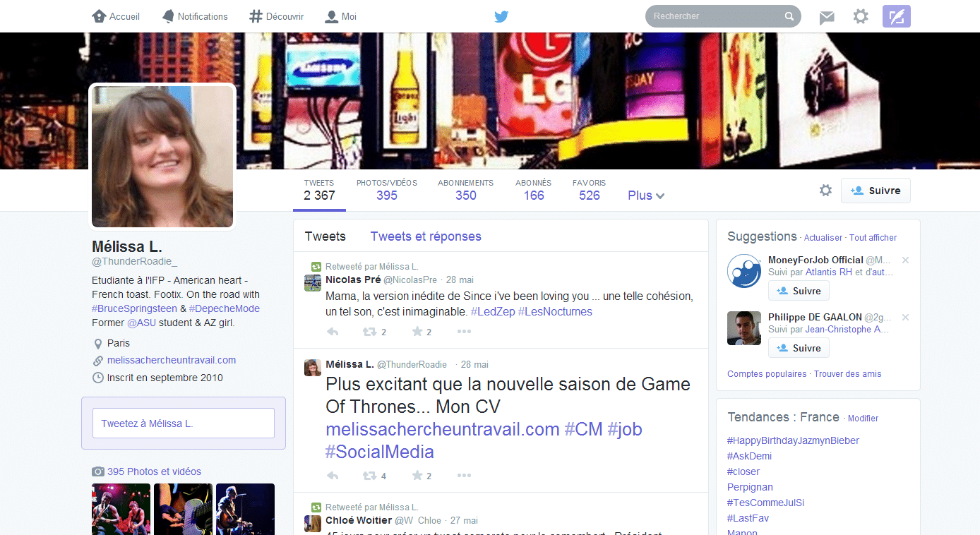Reply to Mélissa's Game Of Thrones tweet
This screenshot has width=980, height=535.
pos(333,476)
